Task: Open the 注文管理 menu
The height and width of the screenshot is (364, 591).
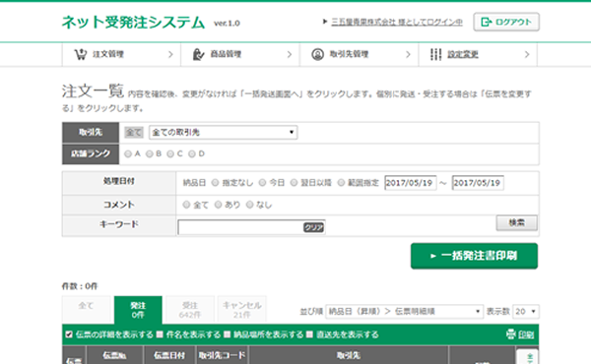Action: [121, 54]
